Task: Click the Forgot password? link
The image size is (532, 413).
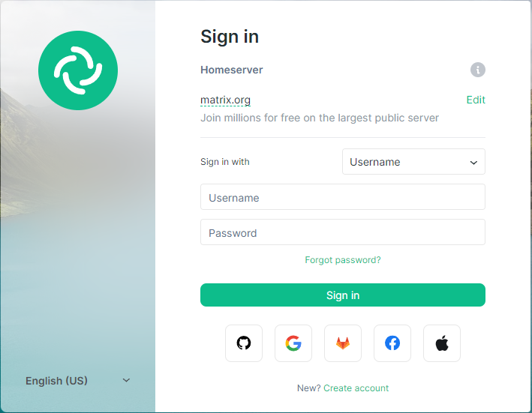Action: pos(343,260)
